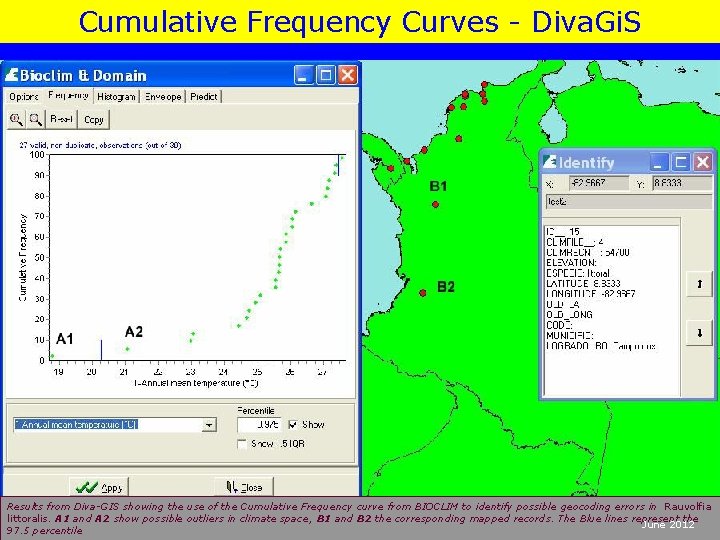The image size is (720, 540).
Task: Open the Histogram tab
Action: [x=116, y=97]
